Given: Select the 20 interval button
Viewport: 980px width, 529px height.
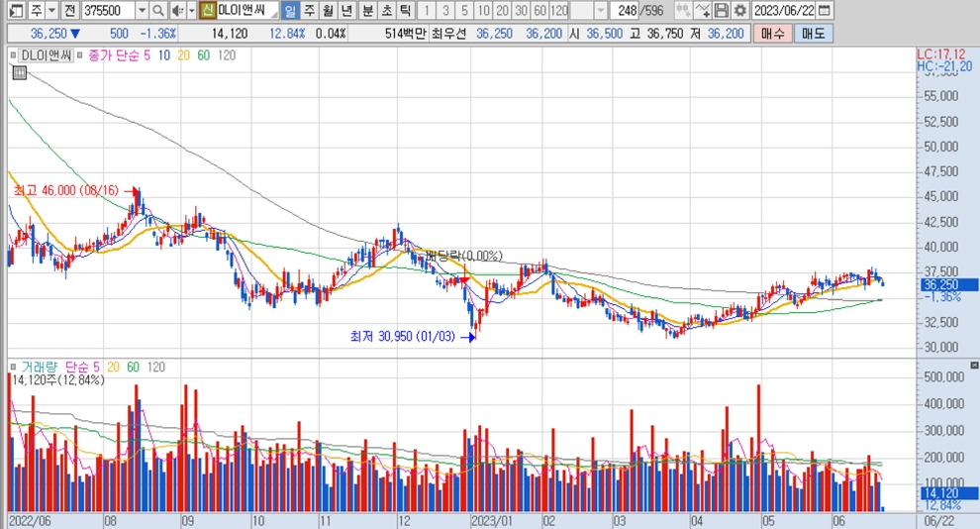Looking at the screenshot, I should pyautogui.click(x=502, y=10).
